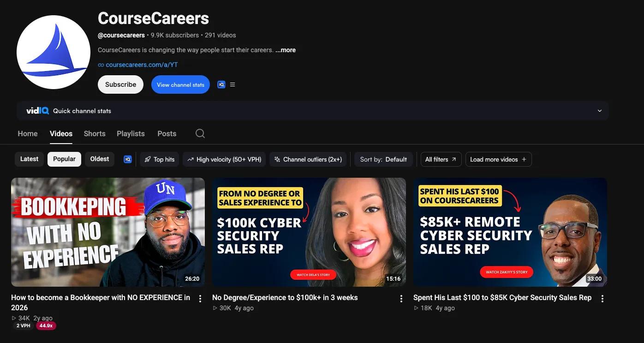Screen dimensions: 644x343
Task: Click the vidIQ icon in the filter row
Action: [x=128, y=159]
